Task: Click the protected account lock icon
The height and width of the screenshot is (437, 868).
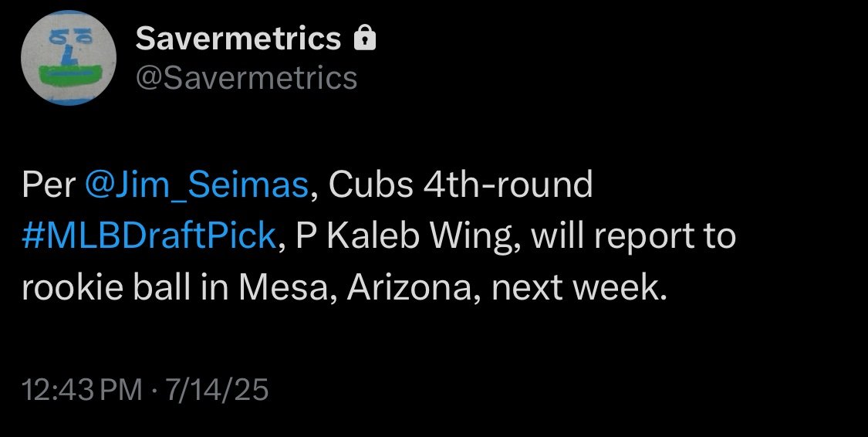Action: (x=364, y=39)
